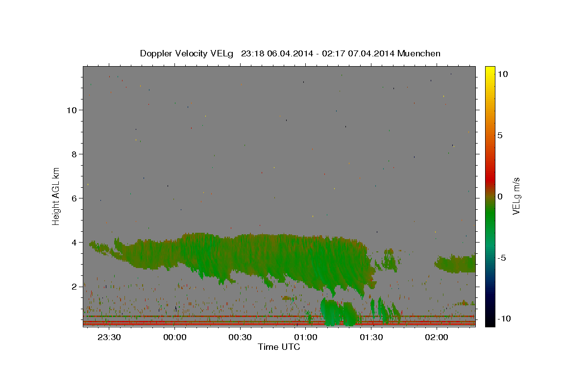Click the colorbar '-5' value label
Viewport: 588px width, 392px height.
click(x=502, y=258)
